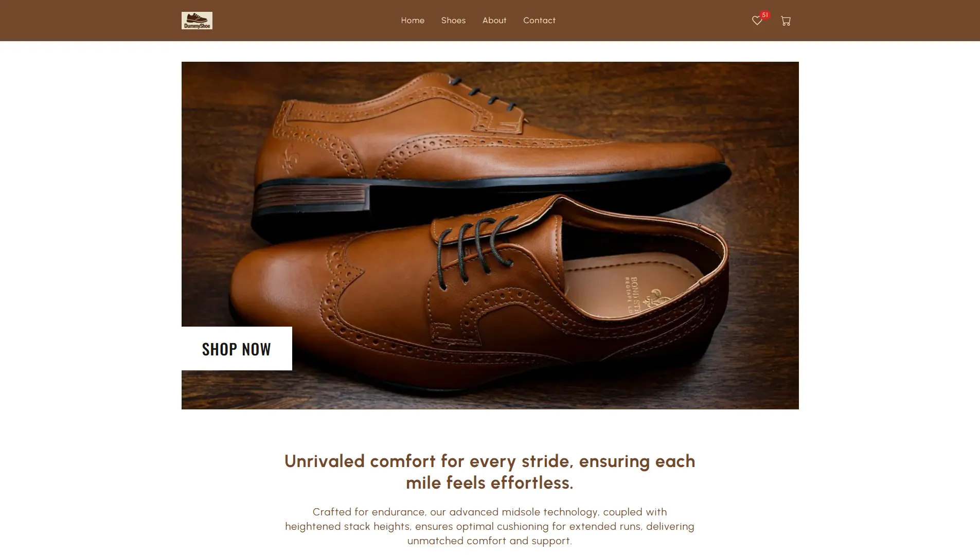Click the "Crafted for endurance" paragraph text
The image size is (980, 555).
(x=489, y=526)
